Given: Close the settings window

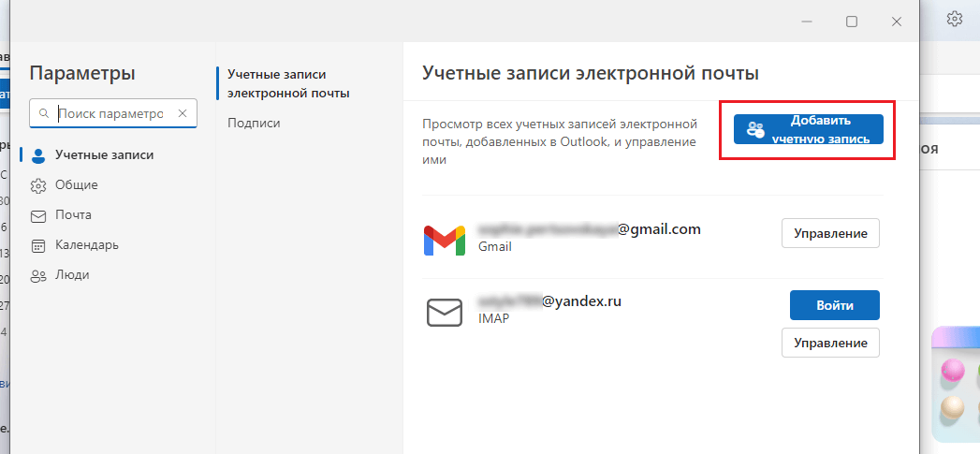Looking at the screenshot, I should [x=897, y=22].
